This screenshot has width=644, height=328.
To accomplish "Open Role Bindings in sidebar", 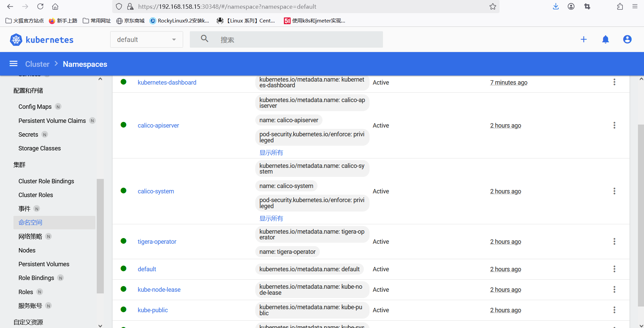I will click(x=36, y=278).
